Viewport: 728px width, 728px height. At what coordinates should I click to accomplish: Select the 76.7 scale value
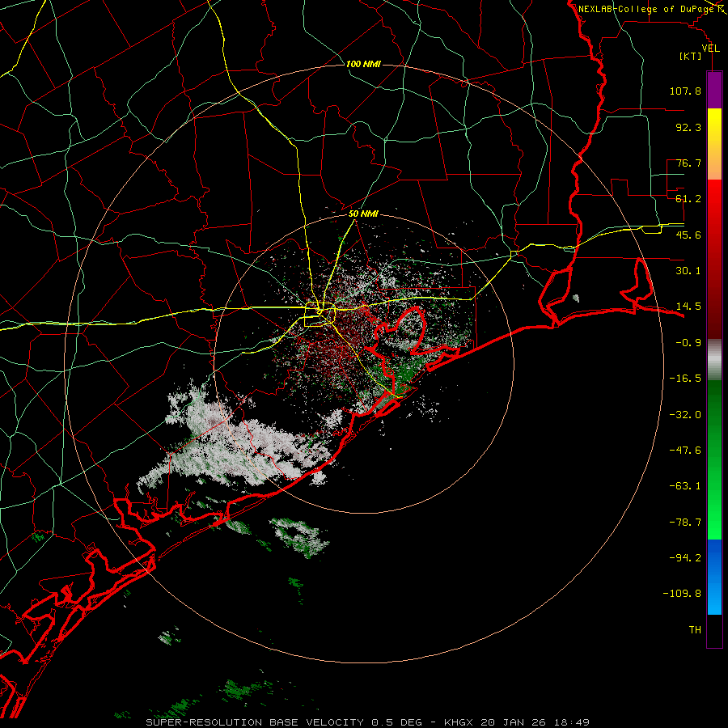click(x=688, y=163)
